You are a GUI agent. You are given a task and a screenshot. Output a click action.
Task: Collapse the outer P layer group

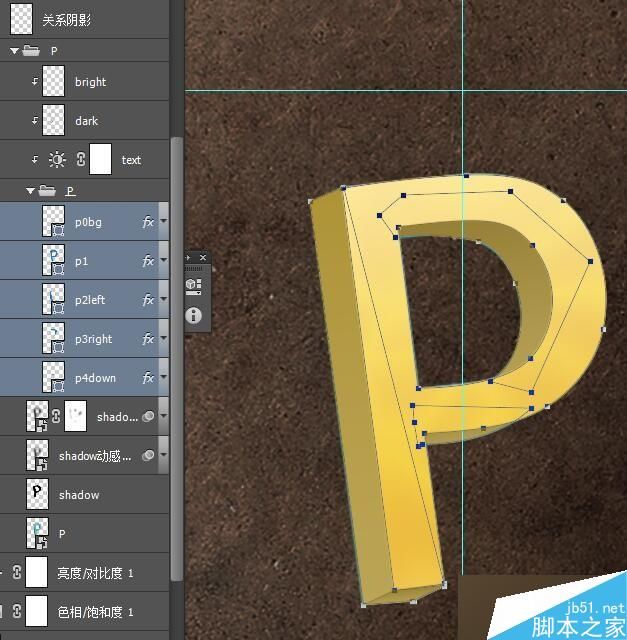click(14, 51)
